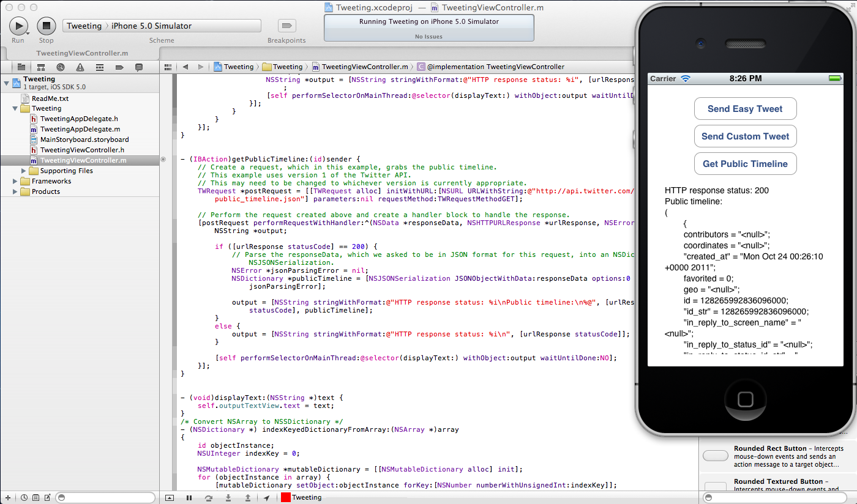
Task: Open the related files grid menu
Action: point(168,67)
